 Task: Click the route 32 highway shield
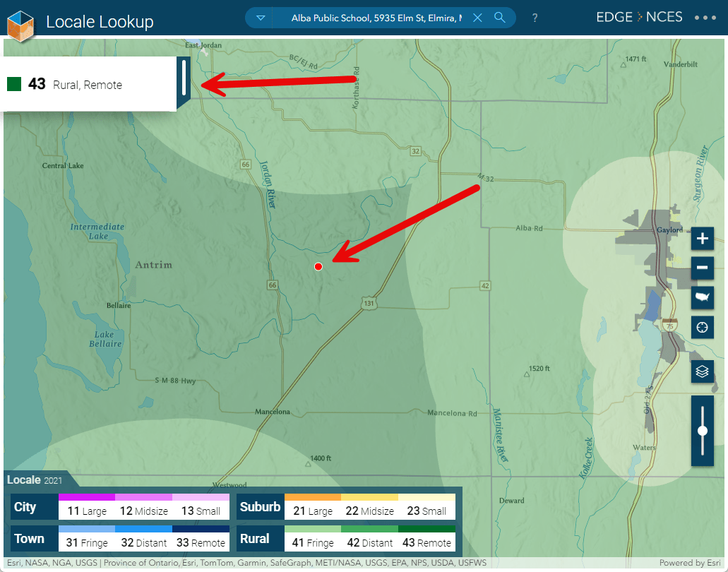(x=415, y=151)
